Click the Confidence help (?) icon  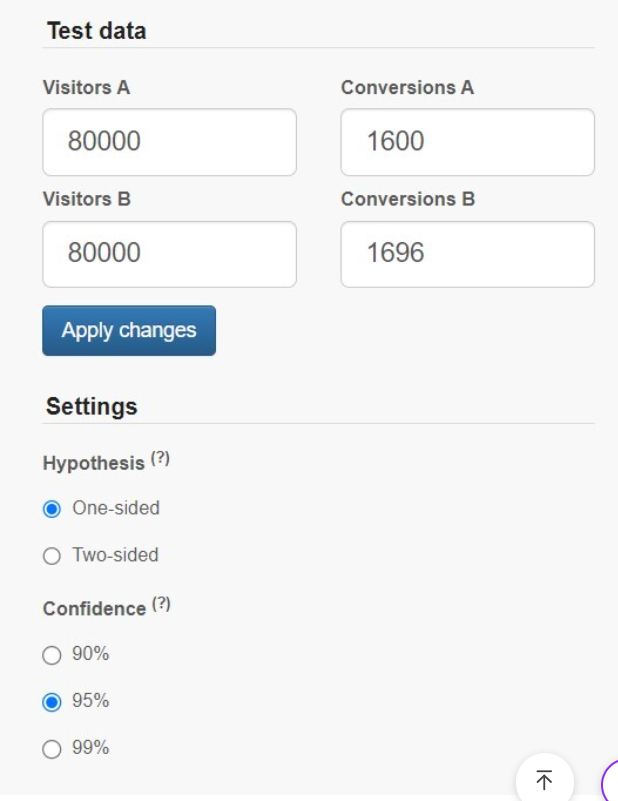pos(161,604)
